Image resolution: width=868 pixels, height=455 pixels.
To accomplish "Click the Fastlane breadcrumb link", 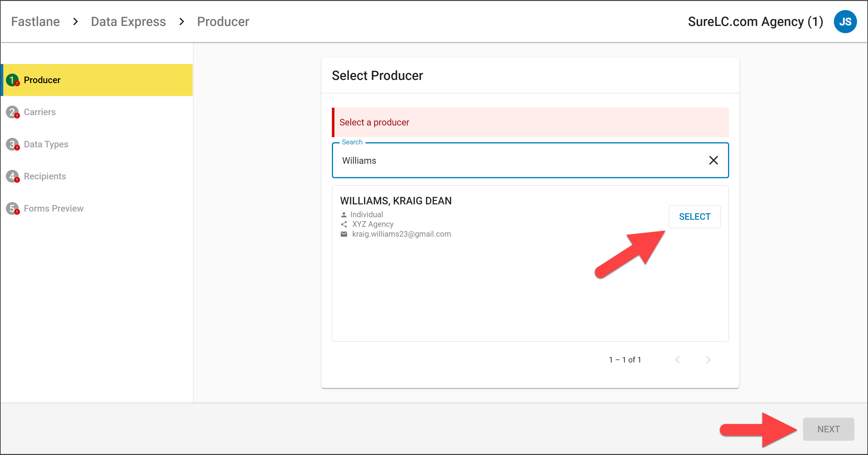I will click(35, 22).
